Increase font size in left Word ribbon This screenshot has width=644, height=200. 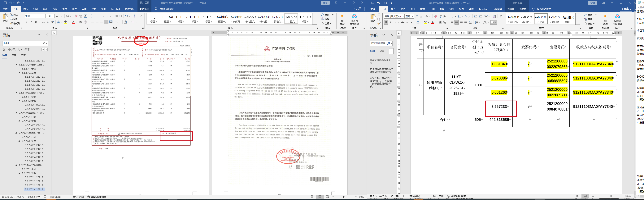click(57, 16)
